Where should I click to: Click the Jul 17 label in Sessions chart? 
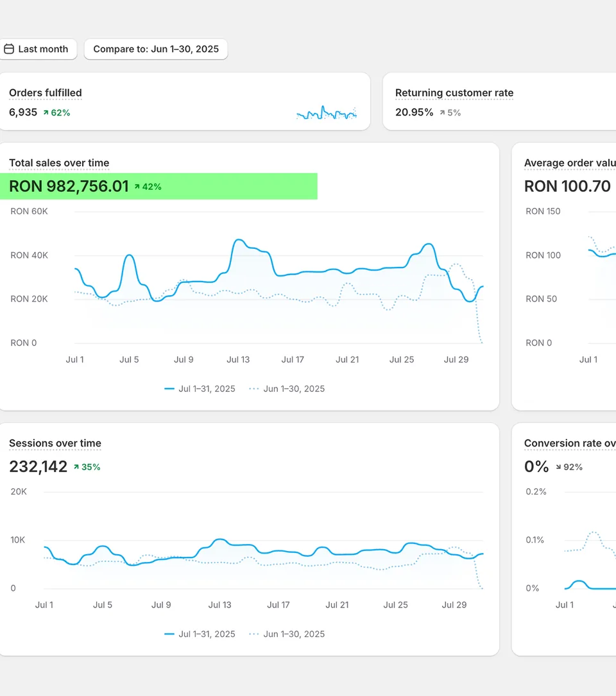pyautogui.click(x=278, y=604)
